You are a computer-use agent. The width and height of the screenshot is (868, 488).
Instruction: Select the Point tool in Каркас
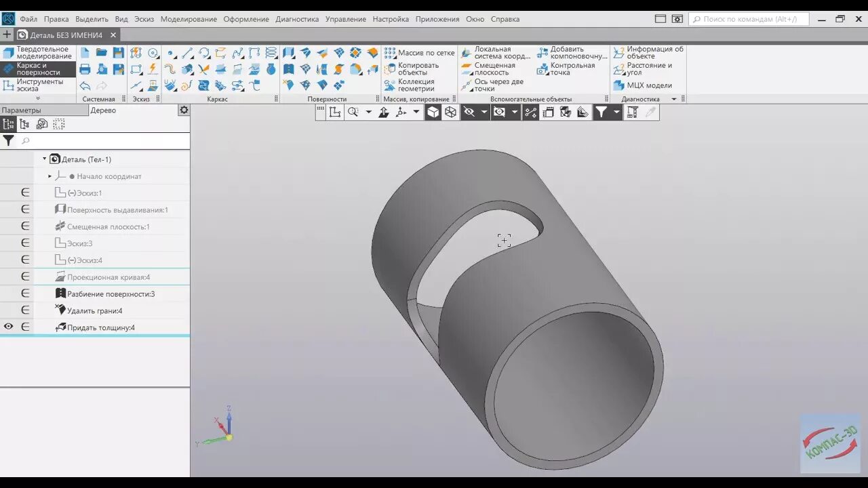point(170,53)
